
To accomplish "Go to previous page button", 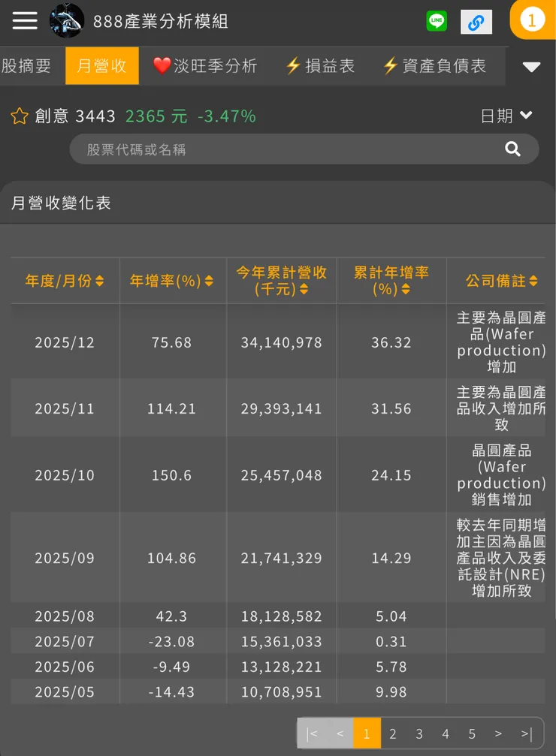I will click(x=340, y=733).
